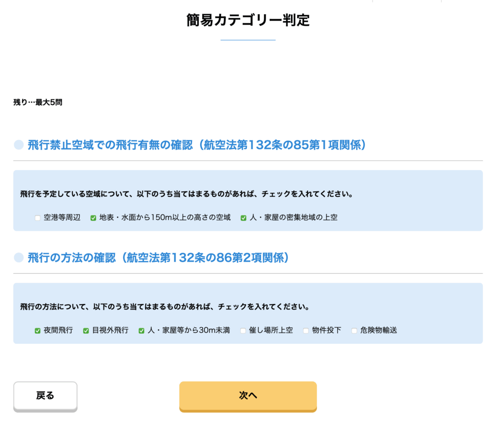Select the 危険物輸送 checkbox

[354, 331]
